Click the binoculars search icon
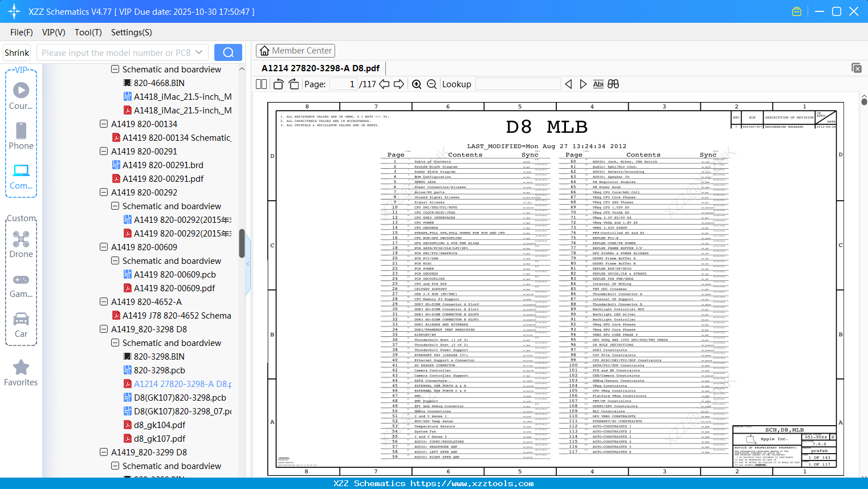 pos(613,84)
